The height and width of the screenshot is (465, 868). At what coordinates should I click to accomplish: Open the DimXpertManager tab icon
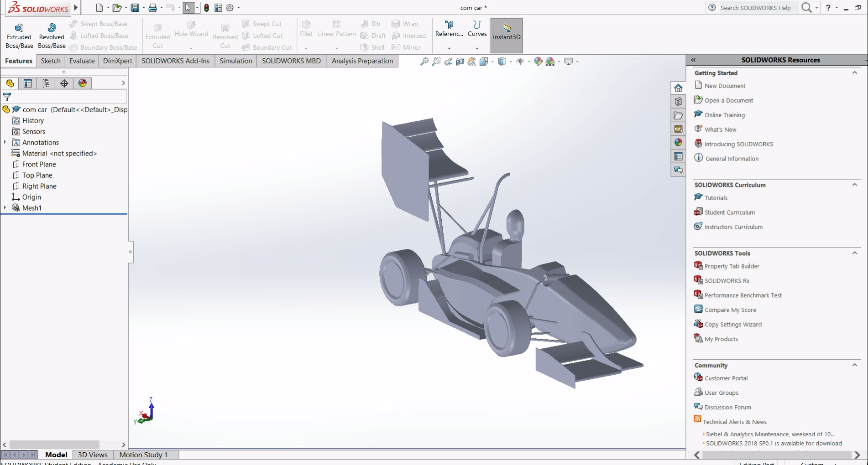64,83
